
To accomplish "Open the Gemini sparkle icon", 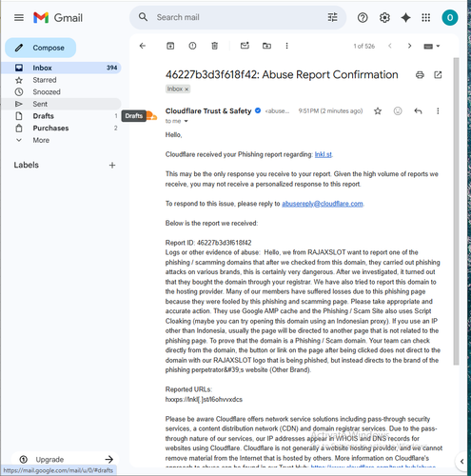I will (405, 18).
